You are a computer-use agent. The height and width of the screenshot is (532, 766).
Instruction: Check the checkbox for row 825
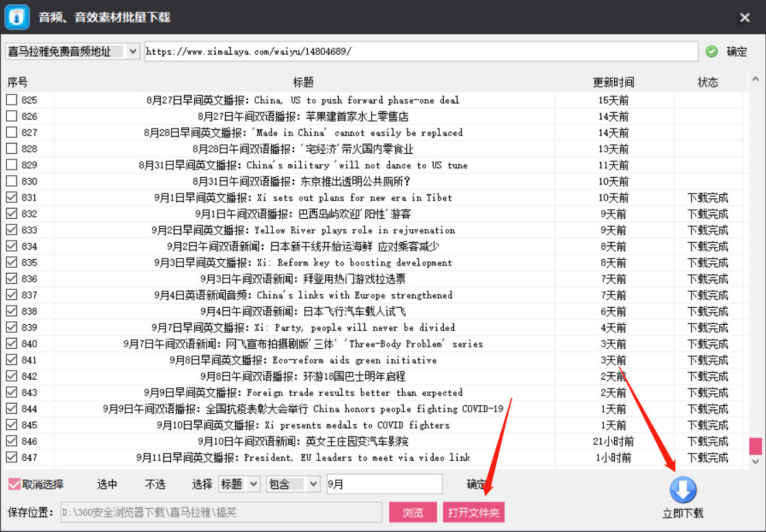point(10,100)
